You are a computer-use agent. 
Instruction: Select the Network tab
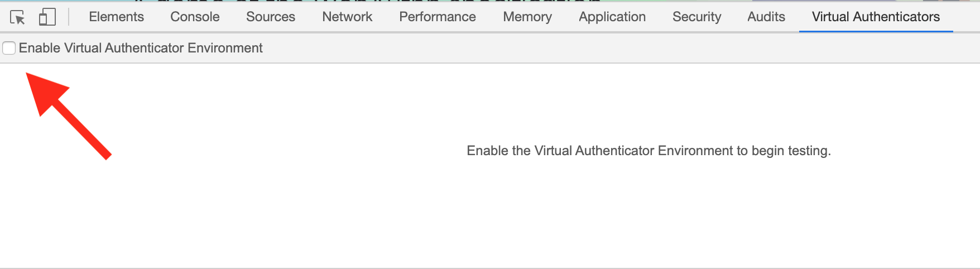coord(347,17)
